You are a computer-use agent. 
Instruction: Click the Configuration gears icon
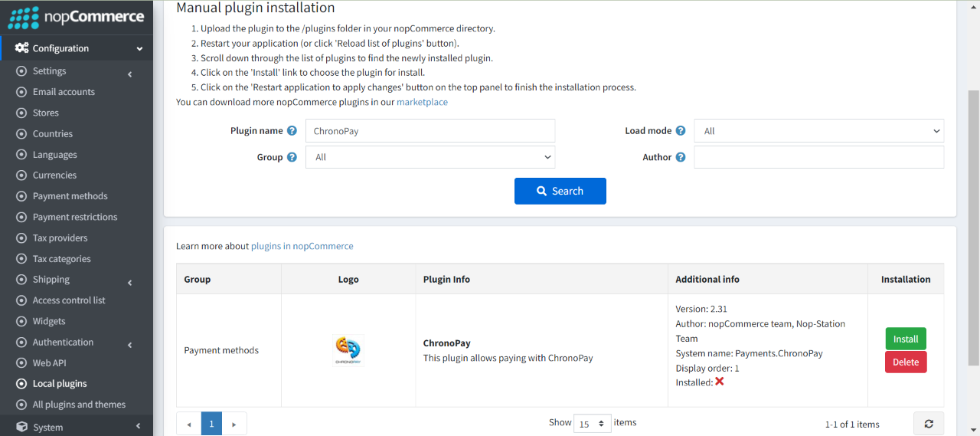21,48
